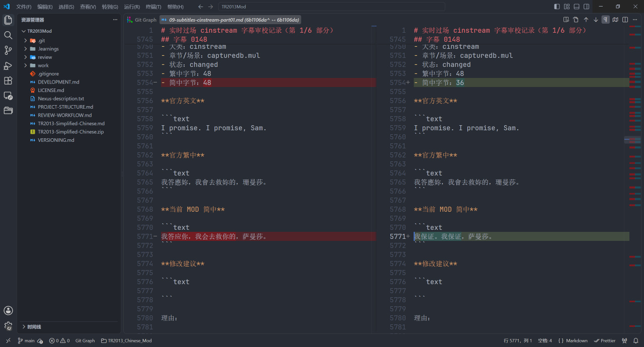Open the Source Control view
The height and width of the screenshot is (347, 644).
tap(8, 50)
